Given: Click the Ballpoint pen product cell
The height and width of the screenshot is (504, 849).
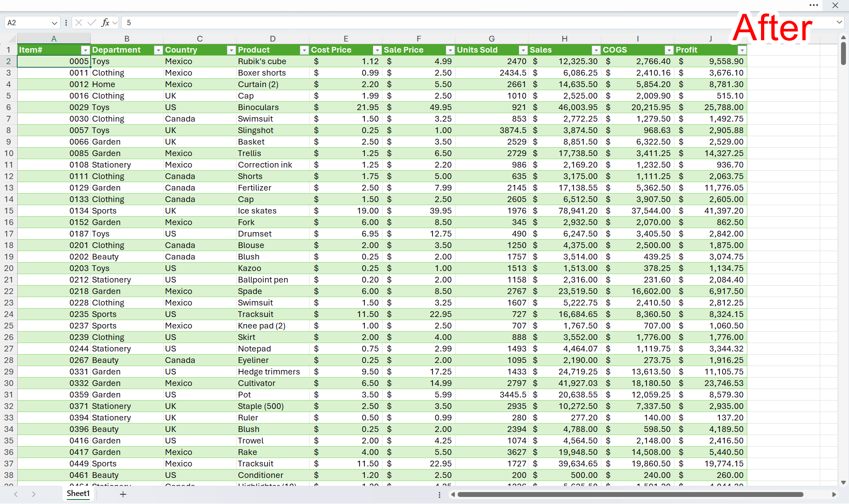Looking at the screenshot, I should [x=273, y=280].
